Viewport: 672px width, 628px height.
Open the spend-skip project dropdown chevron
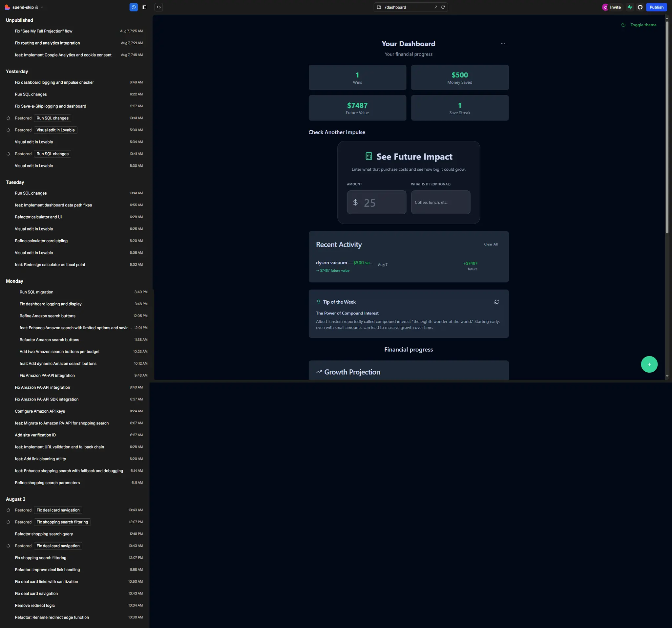pyautogui.click(x=42, y=7)
